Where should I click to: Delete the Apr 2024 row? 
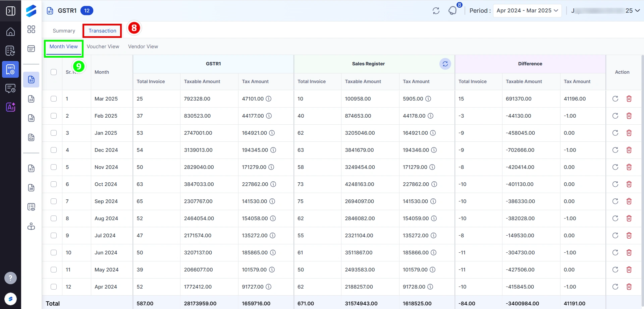[629, 287]
